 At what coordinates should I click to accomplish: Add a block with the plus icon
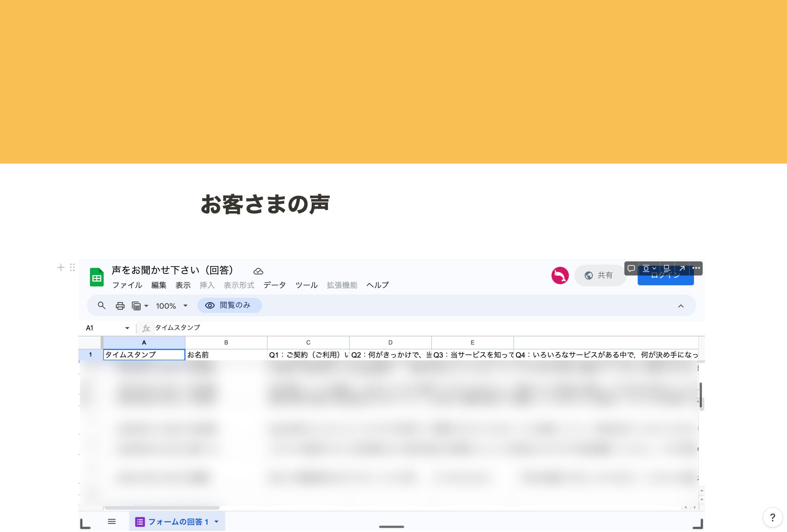tap(61, 268)
